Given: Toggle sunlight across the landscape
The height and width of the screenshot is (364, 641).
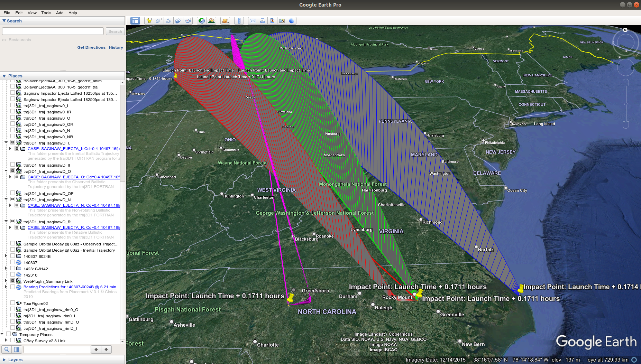Looking at the screenshot, I should pyautogui.click(x=211, y=21).
